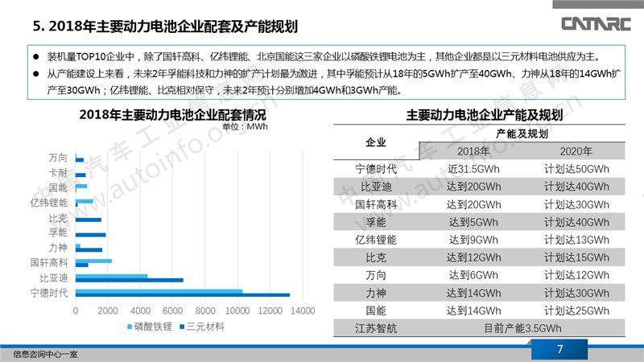644x362 pixels.
Task: Click the 2018年 column header
Action: [473, 151]
